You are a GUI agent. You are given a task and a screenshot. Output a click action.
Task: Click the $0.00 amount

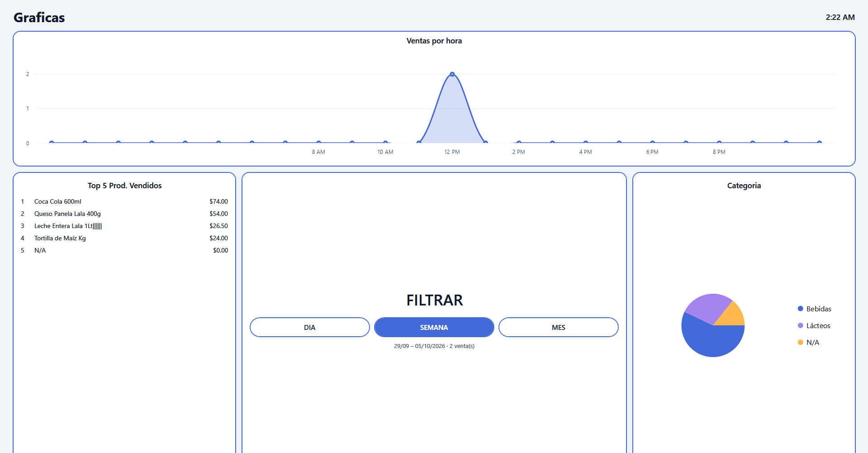coord(221,250)
